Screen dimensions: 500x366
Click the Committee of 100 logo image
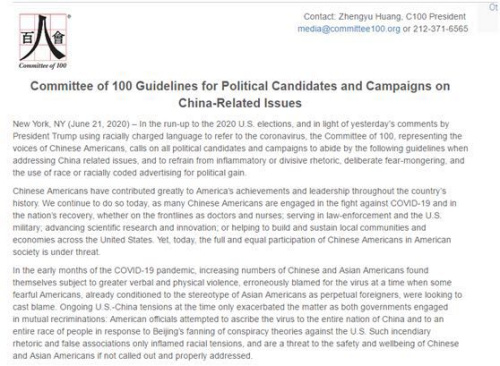coord(44,41)
